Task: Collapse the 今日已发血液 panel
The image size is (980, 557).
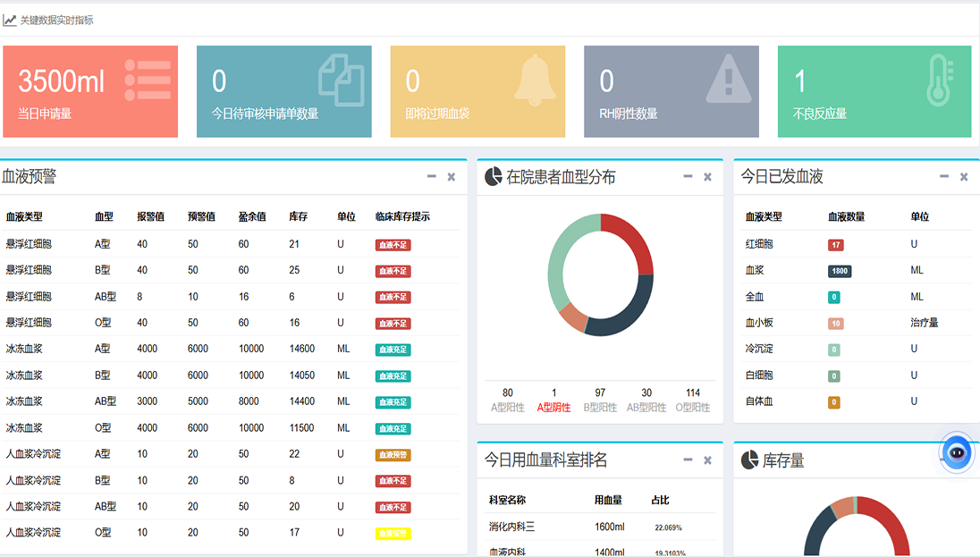Action: tap(943, 177)
